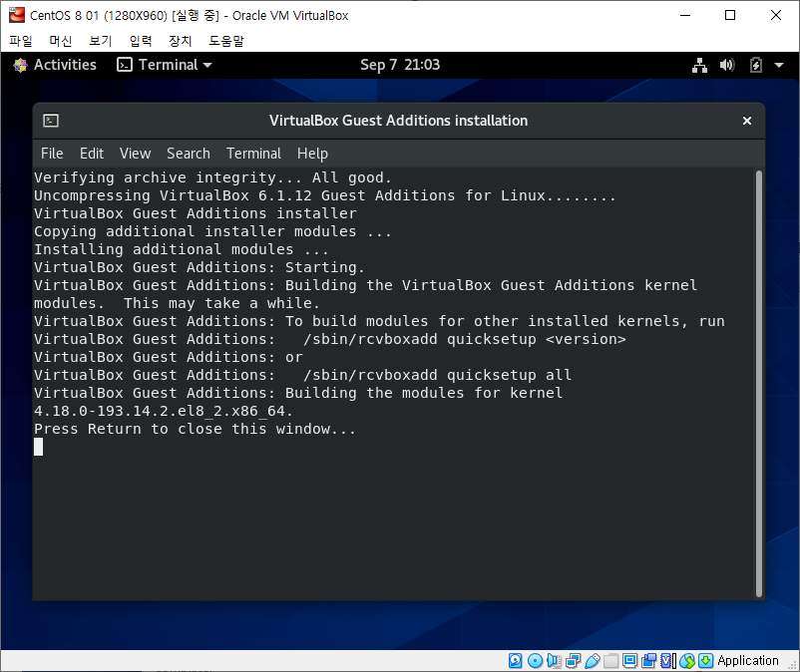
Task: Open the terminal Help menu
Action: [312, 154]
